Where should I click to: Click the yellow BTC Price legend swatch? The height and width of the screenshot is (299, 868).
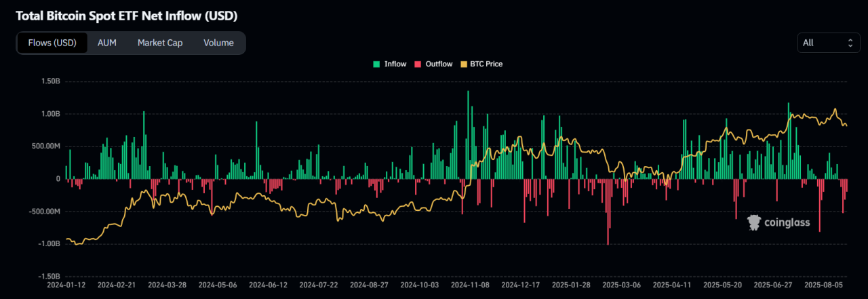click(x=464, y=64)
